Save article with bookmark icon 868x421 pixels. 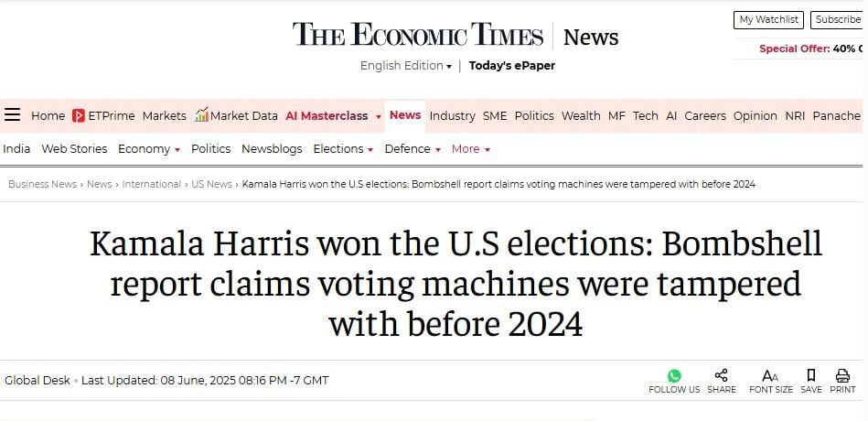point(811,375)
